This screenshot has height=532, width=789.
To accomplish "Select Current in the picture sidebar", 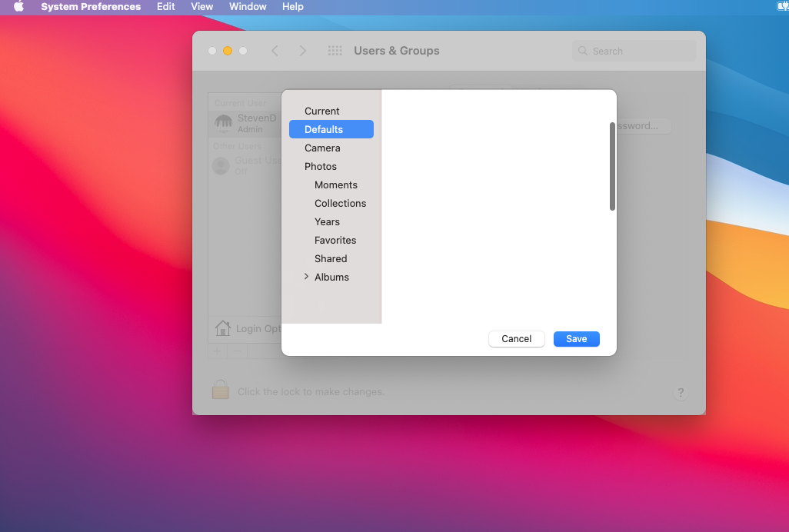I will click(x=331, y=111).
